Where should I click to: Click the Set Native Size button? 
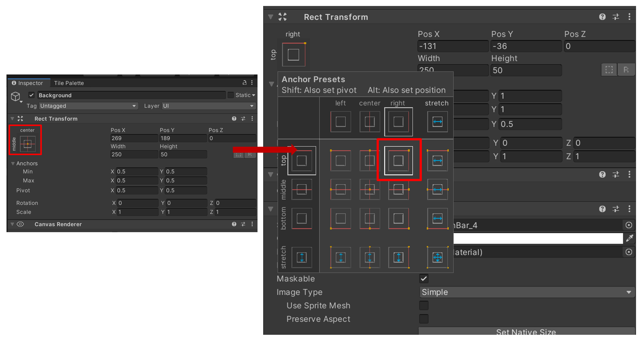526,332
